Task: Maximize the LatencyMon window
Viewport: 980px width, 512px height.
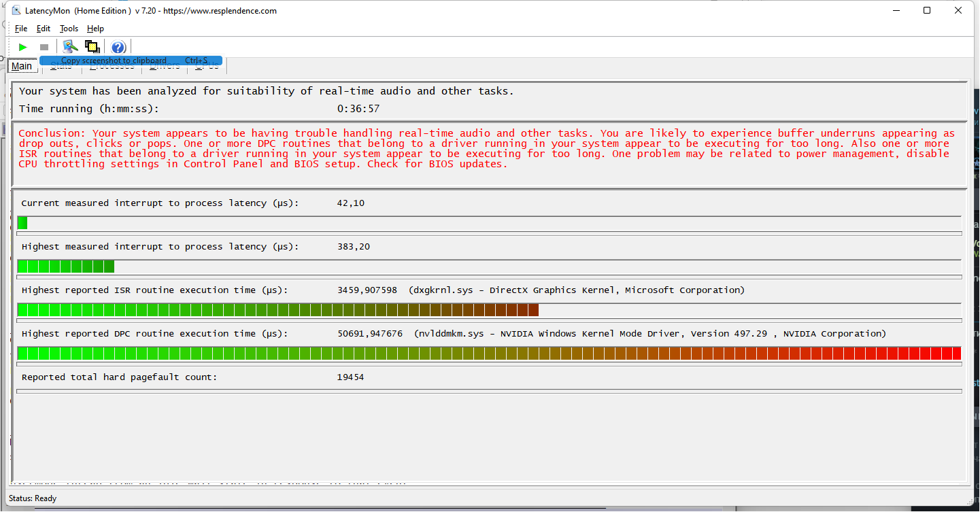Action: [x=927, y=10]
